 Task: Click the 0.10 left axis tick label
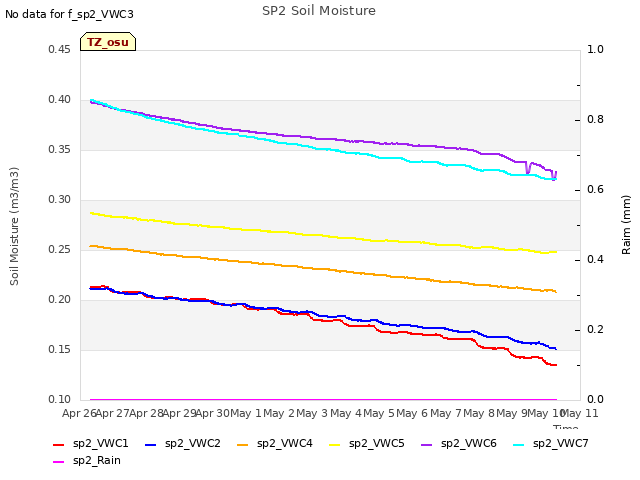pyautogui.click(x=59, y=400)
